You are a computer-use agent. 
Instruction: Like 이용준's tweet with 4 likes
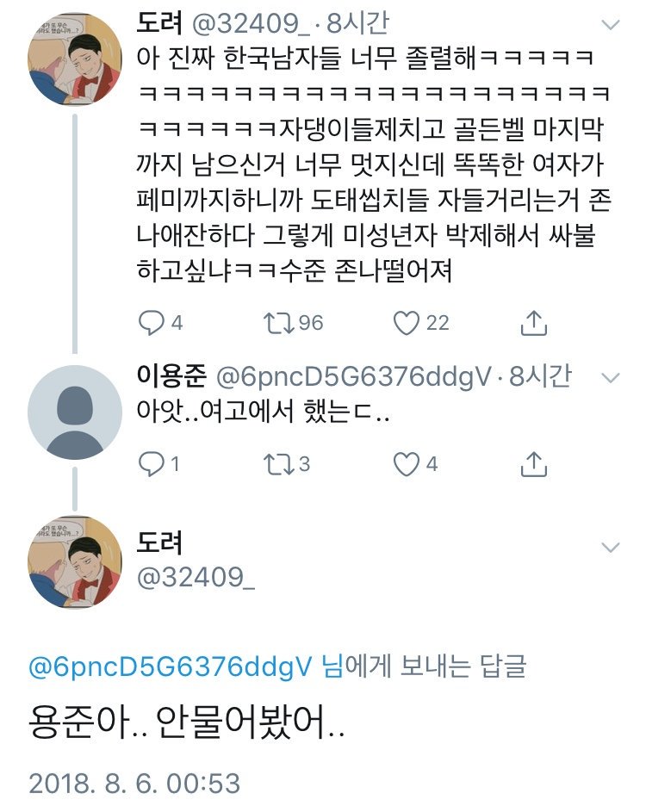tap(405, 464)
